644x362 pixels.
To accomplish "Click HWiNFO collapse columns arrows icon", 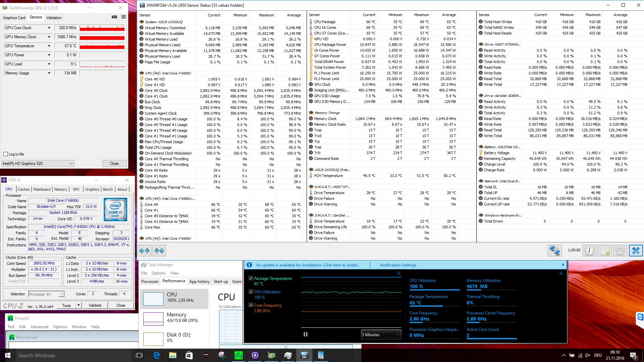I will click(x=159, y=250).
